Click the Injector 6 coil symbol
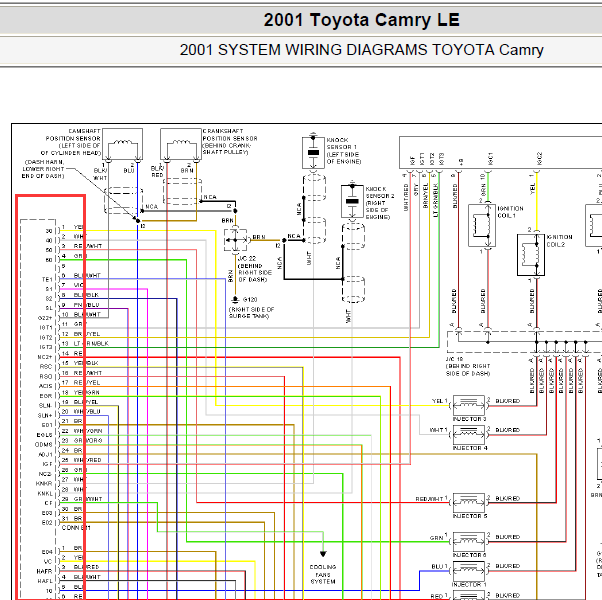 point(469,541)
